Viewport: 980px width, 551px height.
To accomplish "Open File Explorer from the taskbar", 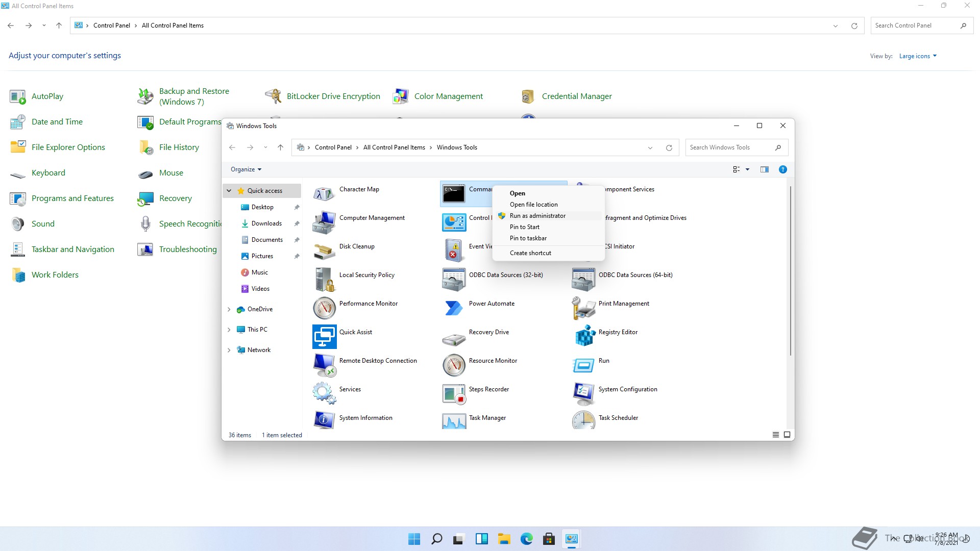I will tap(504, 539).
